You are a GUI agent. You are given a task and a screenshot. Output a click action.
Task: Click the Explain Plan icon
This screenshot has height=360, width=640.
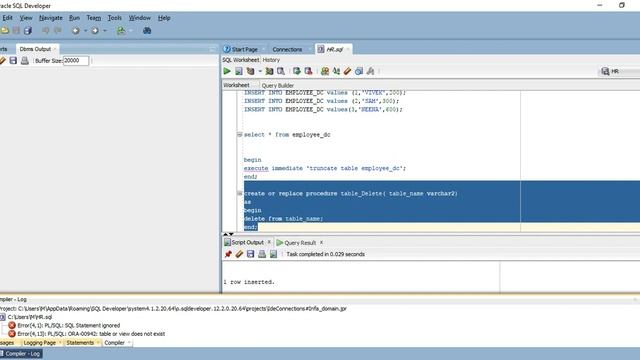coord(250,71)
